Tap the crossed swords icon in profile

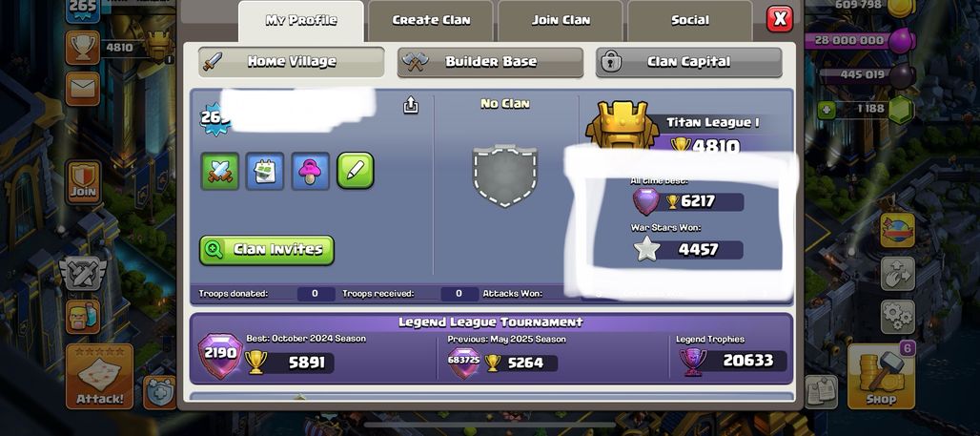220,171
